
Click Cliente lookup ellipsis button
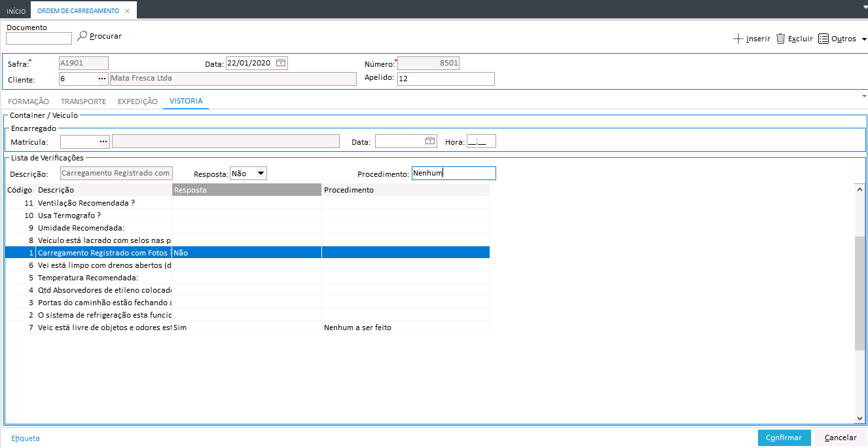[101, 79]
